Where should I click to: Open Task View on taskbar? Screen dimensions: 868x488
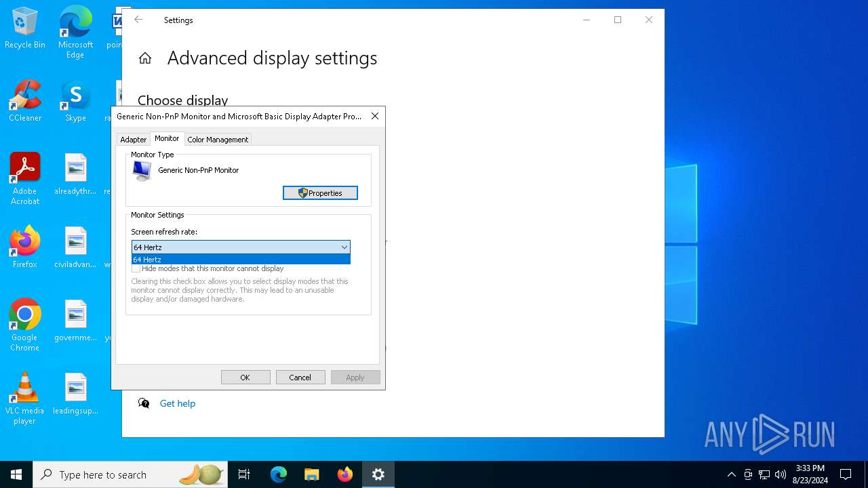coord(244,474)
